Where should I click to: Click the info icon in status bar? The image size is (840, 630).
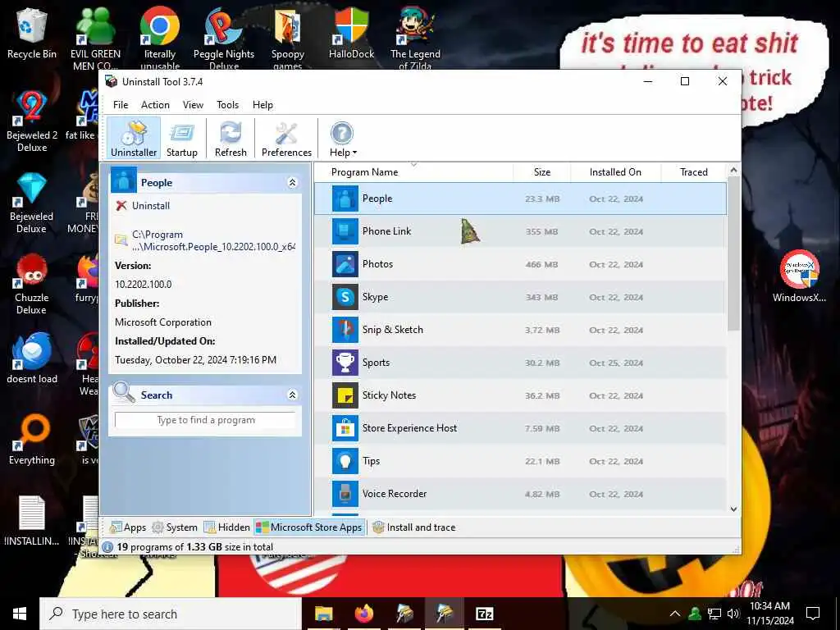click(107, 547)
